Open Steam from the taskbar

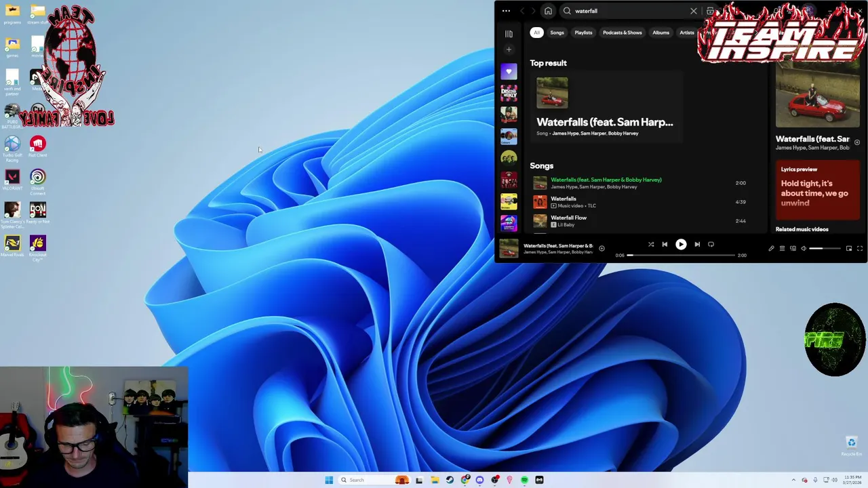tap(450, 480)
